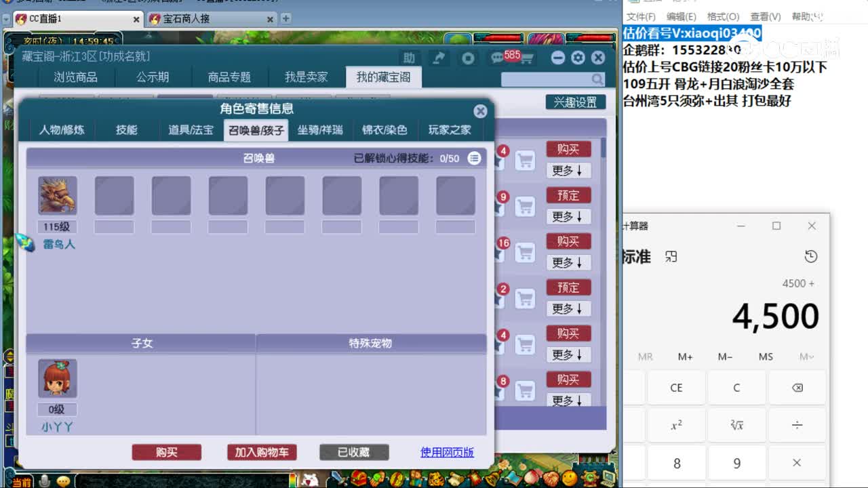Click the 助 help icon in the toolbar
Viewport: 868px width, 488px height.
[x=409, y=58]
